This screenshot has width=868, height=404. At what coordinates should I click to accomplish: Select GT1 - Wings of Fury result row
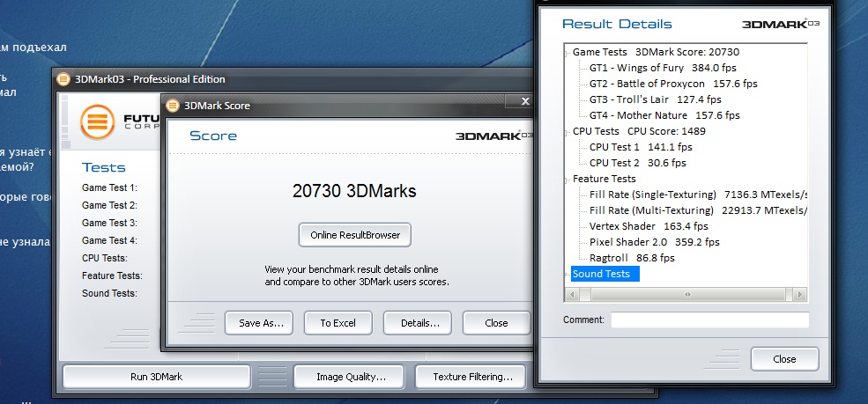click(x=663, y=68)
